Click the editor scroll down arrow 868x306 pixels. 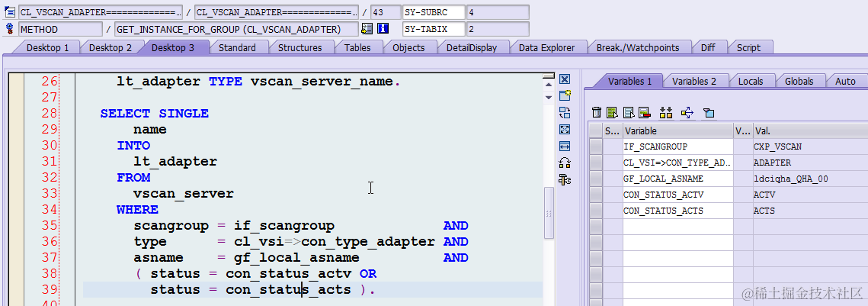click(x=549, y=98)
